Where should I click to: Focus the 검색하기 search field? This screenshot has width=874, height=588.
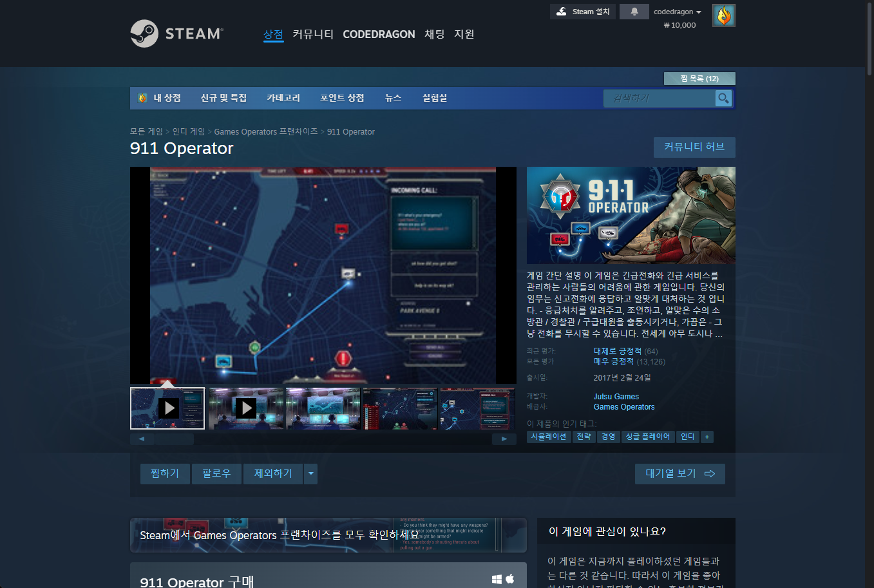click(660, 98)
